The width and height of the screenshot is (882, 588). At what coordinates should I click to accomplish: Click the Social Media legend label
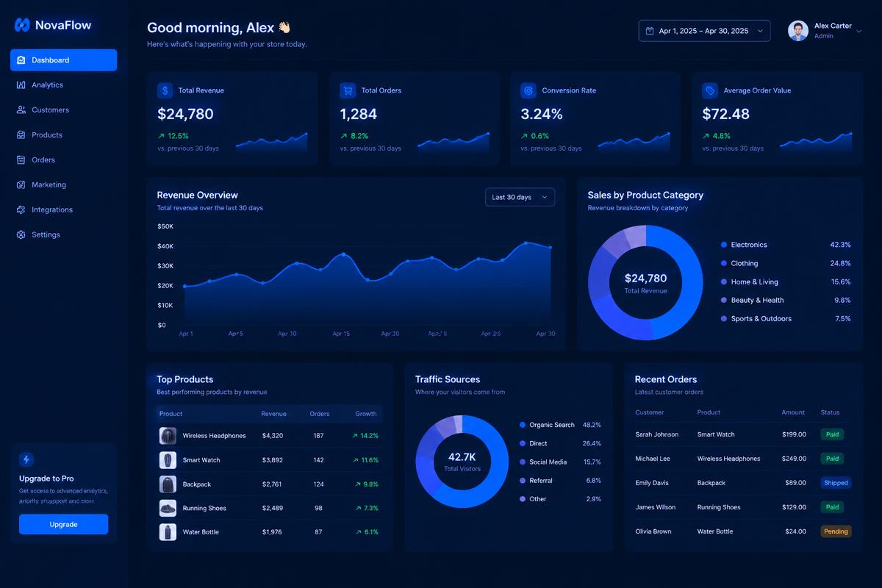(x=548, y=462)
